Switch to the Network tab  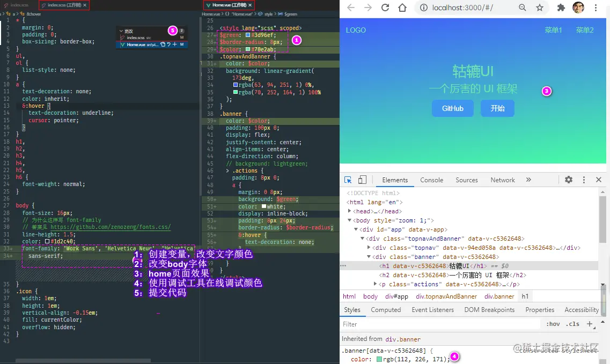point(503,180)
